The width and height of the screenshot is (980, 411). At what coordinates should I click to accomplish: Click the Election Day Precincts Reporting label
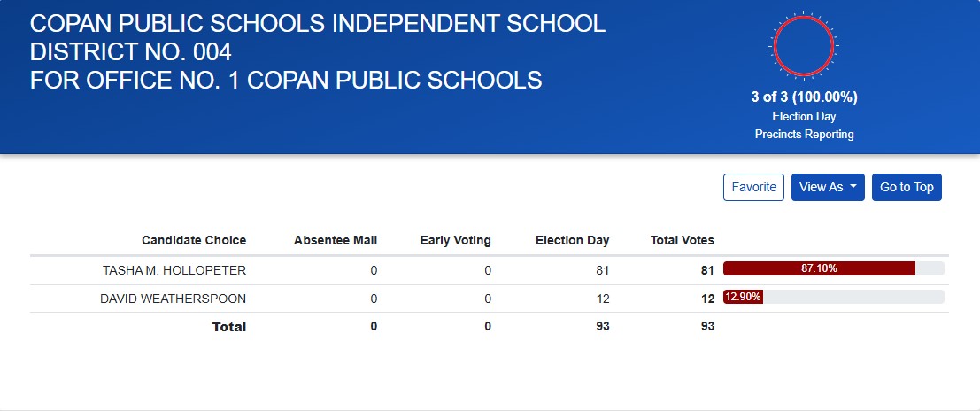pos(804,125)
